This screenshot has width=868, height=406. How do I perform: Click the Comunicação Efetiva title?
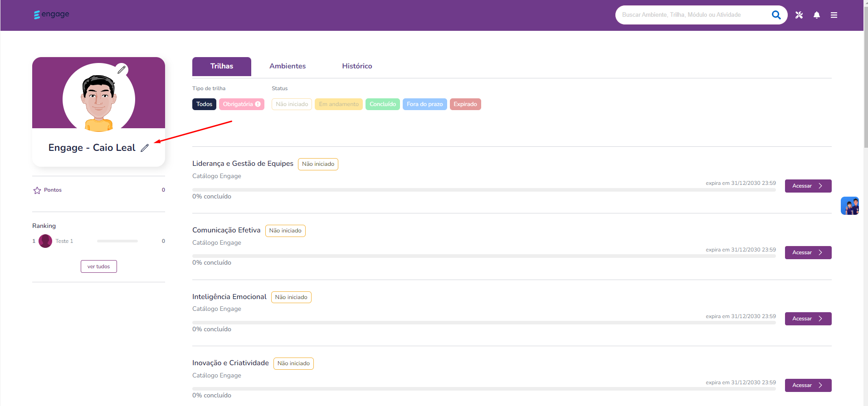226,230
